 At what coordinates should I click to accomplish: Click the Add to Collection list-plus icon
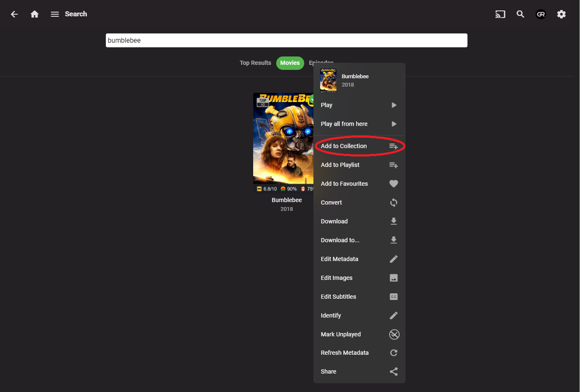[x=393, y=146]
